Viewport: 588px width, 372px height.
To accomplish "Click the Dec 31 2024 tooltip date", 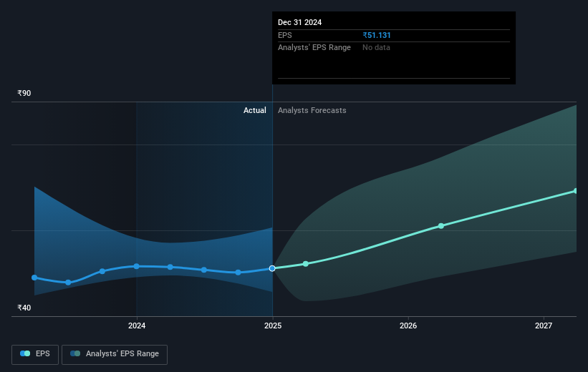I will (299, 22).
